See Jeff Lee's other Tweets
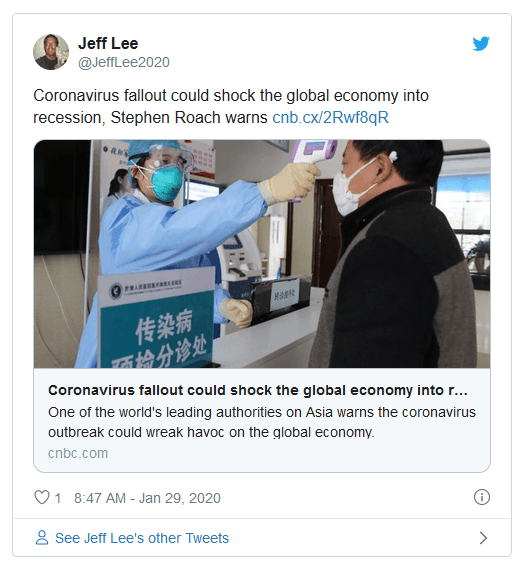 click(x=142, y=538)
